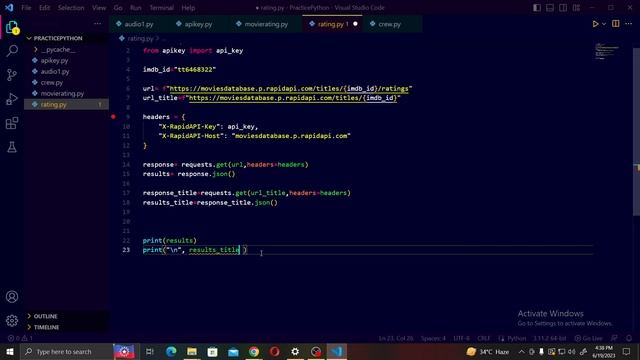Run the Python file with play button

click(x=595, y=24)
